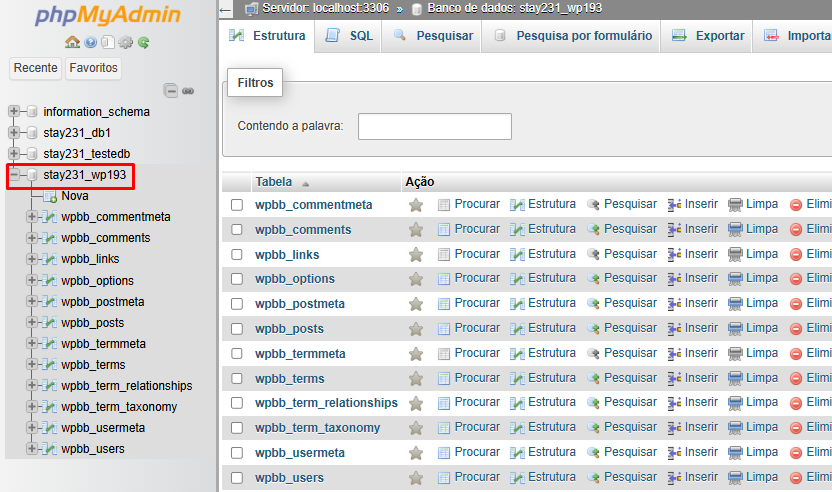Reload navigation panel with green refresh icon
This screenshot has height=492, width=832.
click(143, 42)
